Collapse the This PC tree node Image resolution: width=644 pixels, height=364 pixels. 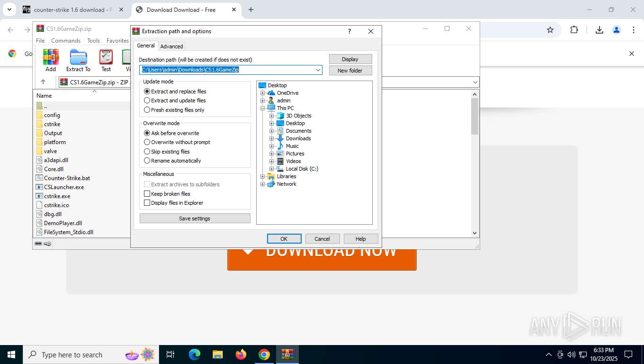pyautogui.click(x=262, y=108)
